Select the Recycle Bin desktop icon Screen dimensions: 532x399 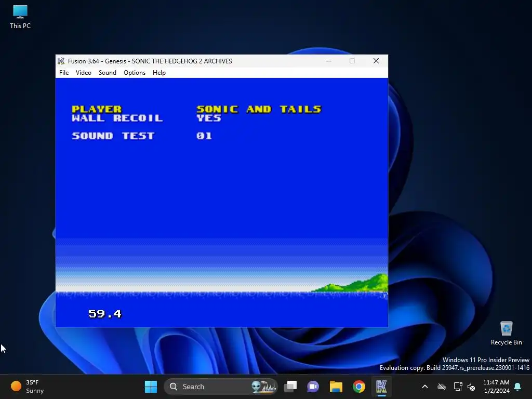click(506, 334)
